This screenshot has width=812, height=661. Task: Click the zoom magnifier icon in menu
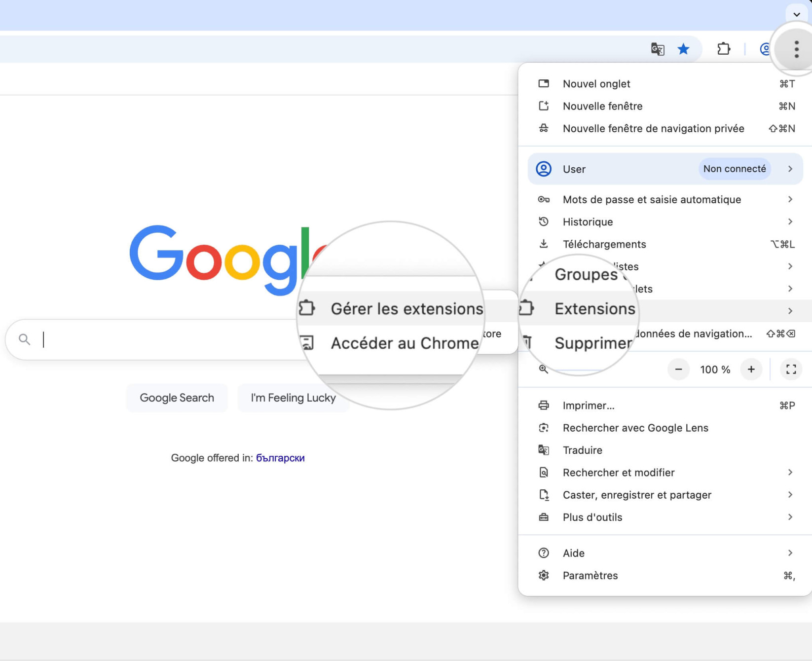(x=544, y=369)
